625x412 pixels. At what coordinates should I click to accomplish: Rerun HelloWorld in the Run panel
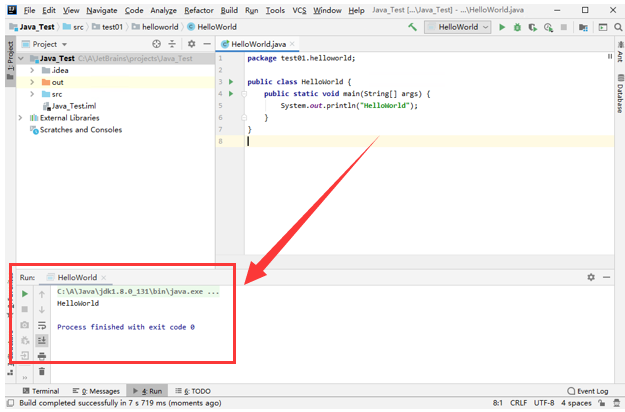tap(25, 294)
